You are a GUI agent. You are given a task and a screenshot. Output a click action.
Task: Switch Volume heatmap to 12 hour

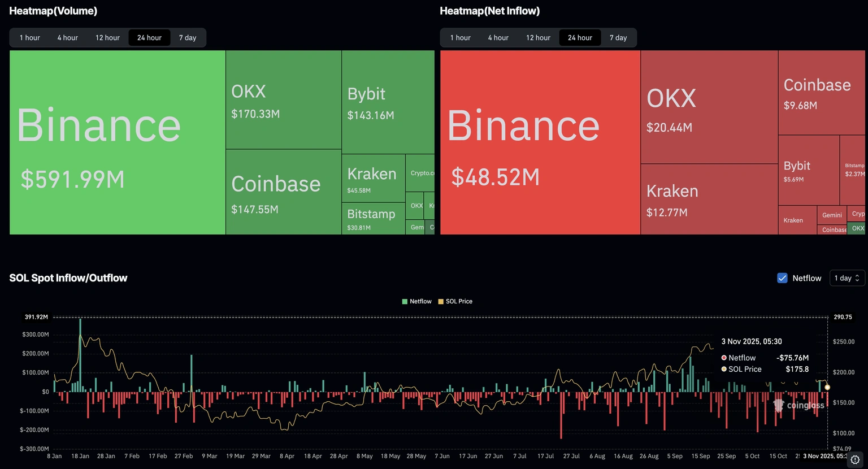click(x=107, y=38)
